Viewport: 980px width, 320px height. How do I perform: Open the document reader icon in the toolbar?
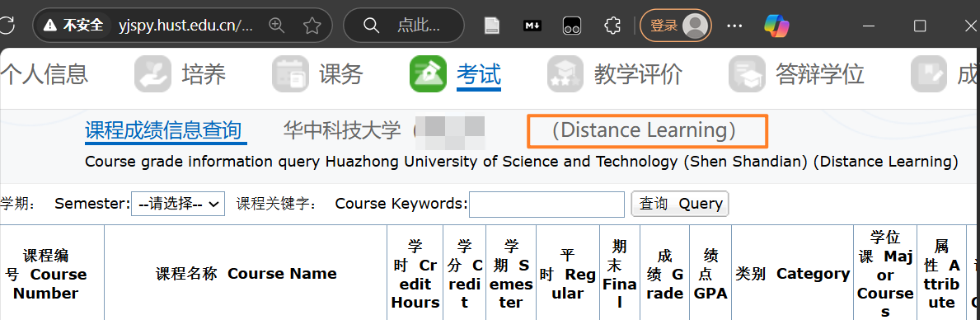pos(493,26)
